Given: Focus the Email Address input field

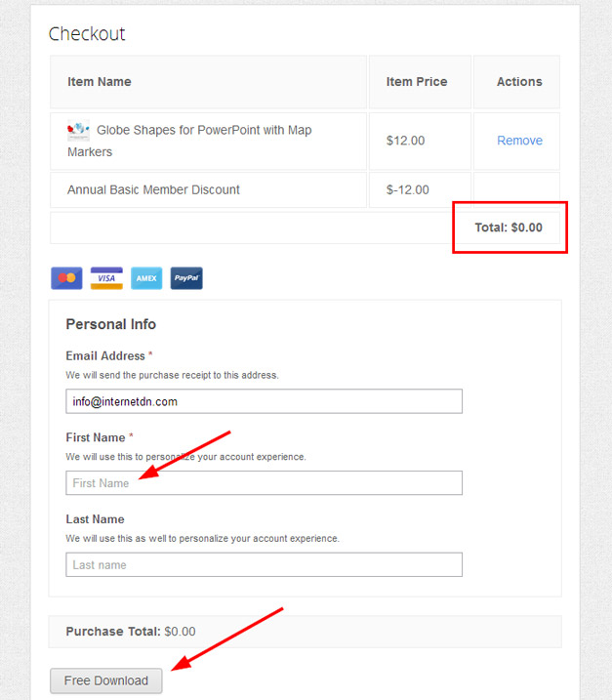Looking at the screenshot, I should point(264,401).
